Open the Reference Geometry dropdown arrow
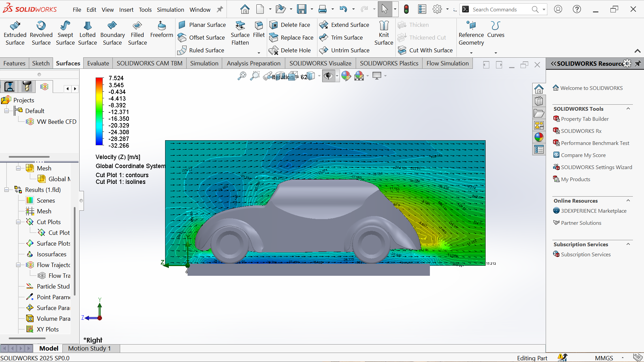This screenshot has height=362, width=644. point(471,53)
